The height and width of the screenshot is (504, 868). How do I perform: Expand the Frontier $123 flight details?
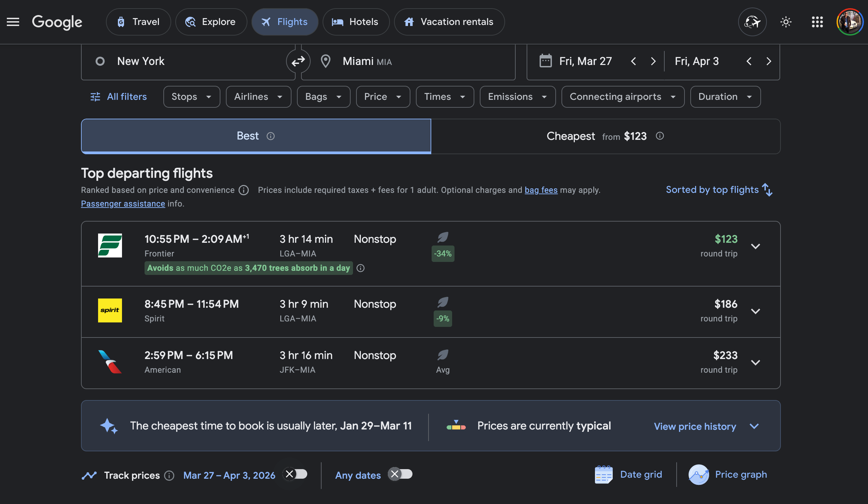click(x=755, y=246)
